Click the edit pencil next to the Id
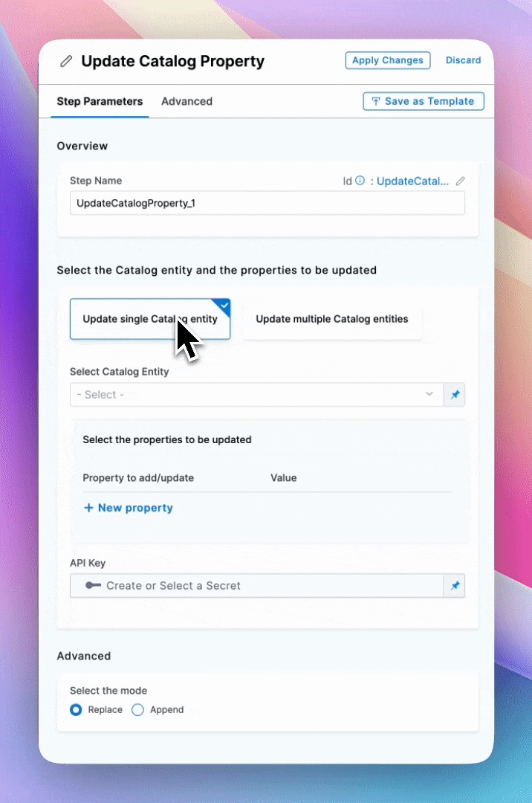 click(x=461, y=181)
